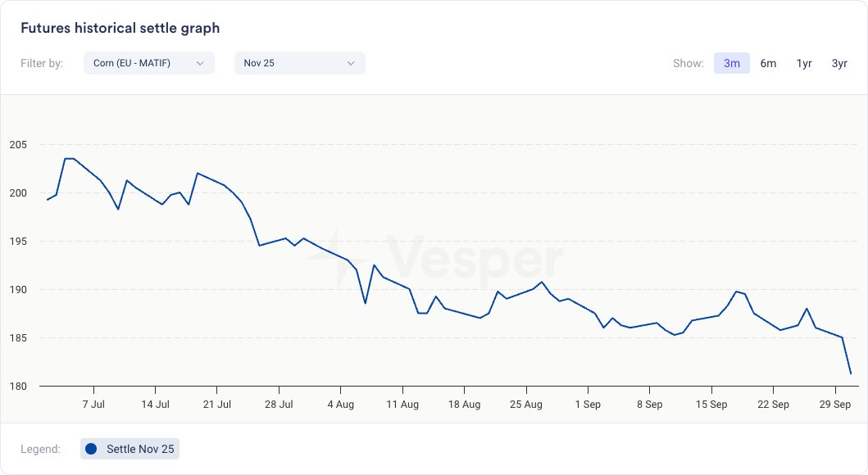The width and height of the screenshot is (868, 475).
Task: Click the 205 y-axis price label
Action: 19,145
